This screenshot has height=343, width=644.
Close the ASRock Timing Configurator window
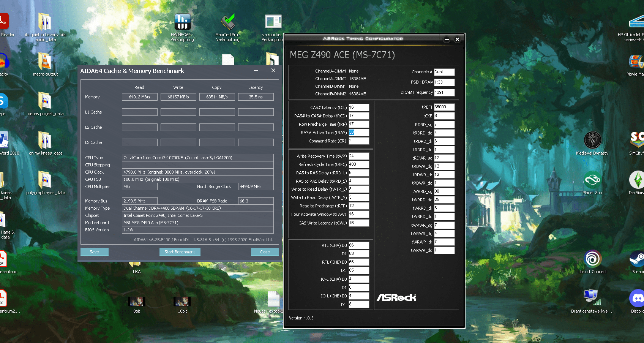[457, 39]
